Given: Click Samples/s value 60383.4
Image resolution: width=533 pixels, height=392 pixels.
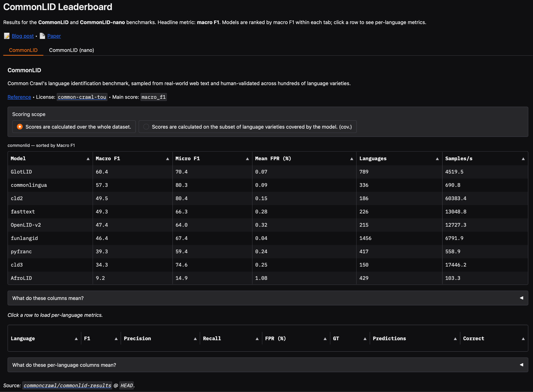Looking at the screenshot, I should [x=456, y=198].
